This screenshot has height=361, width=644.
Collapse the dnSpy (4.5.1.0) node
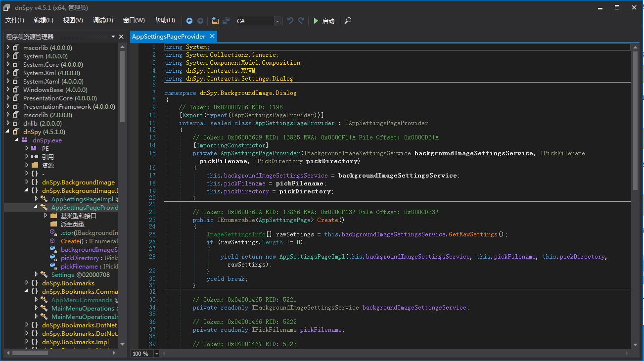[8, 132]
